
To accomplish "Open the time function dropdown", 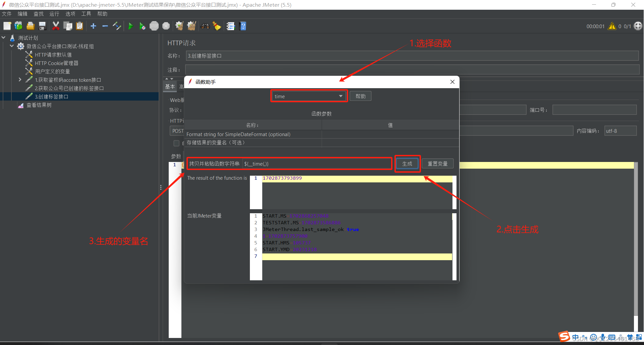I will pos(309,96).
